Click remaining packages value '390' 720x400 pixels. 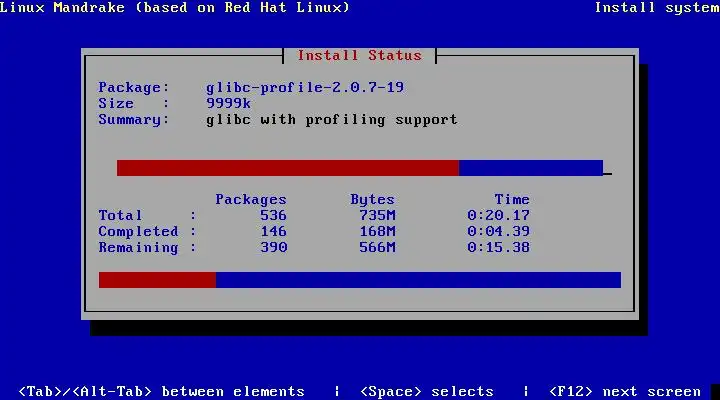(x=273, y=248)
